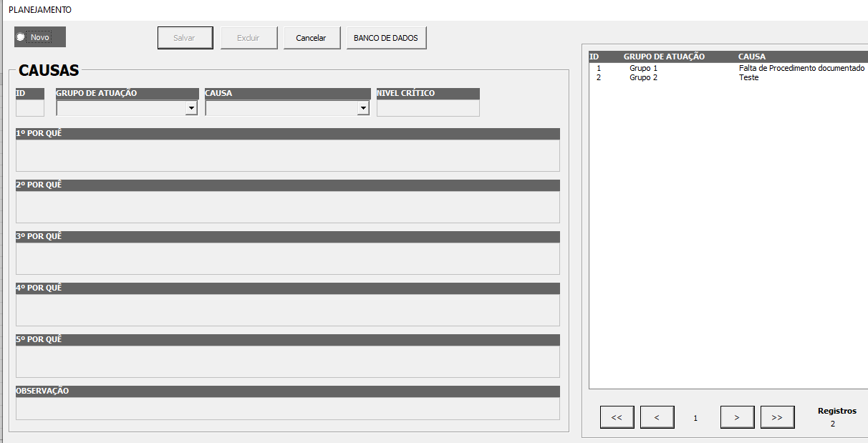Viewport: 868px width, 443px height.
Task: Click inside the 1º Por Quê text box
Action: [288, 155]
